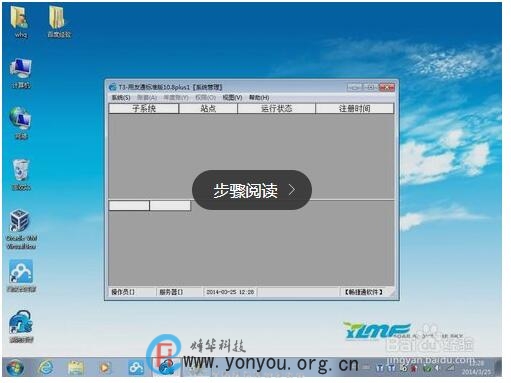511x383 pixels.
Task: Click the 子系统 column header
Action: pos(144,109)
